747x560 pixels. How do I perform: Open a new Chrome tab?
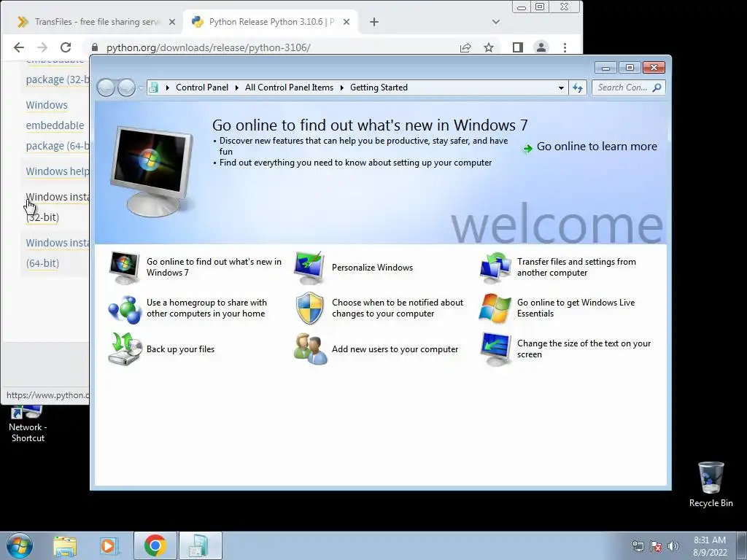pyautogui.click(x=374, y=22)
